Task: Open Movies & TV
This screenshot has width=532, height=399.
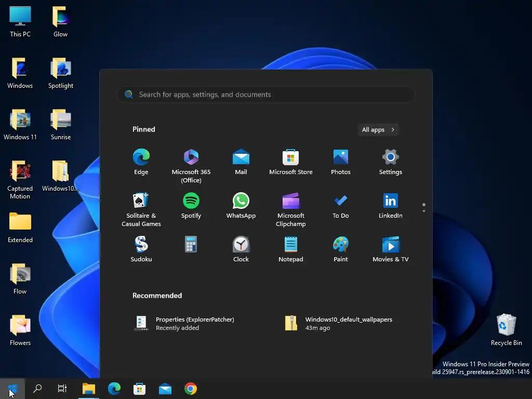Action: point(391,249)
